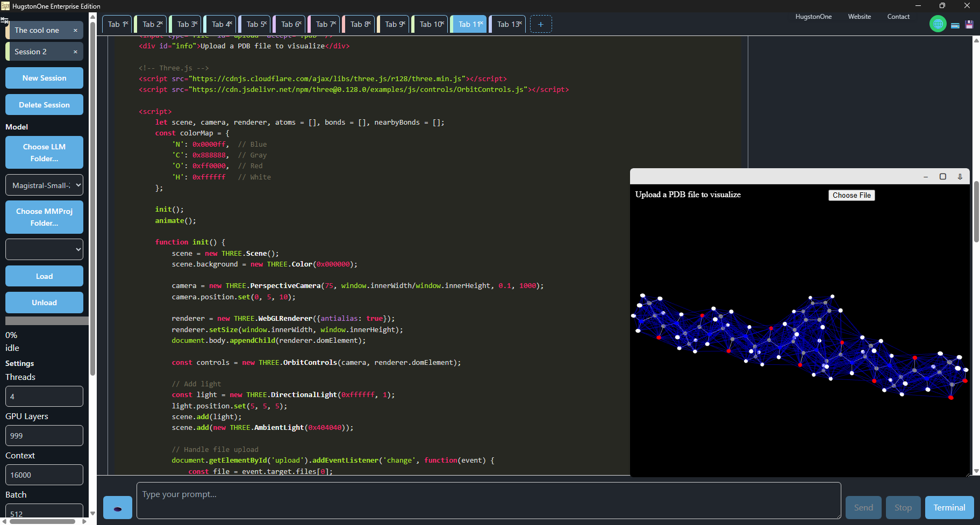Screen dimensions: 980x525
Task: Click the voice input button beside prompt
Action: point(118,508)
